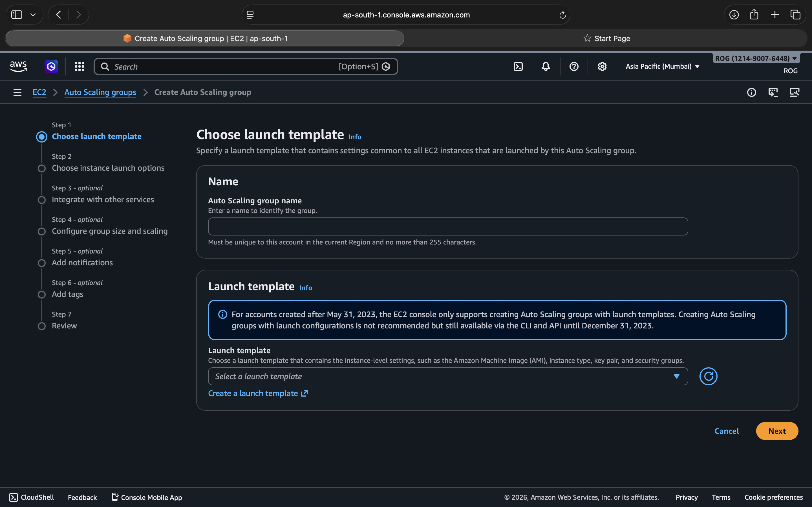Click the Auto Scaling group name field
Image resolution: width=812 pixels, height=507 pixels.
(x=448, y=226)
